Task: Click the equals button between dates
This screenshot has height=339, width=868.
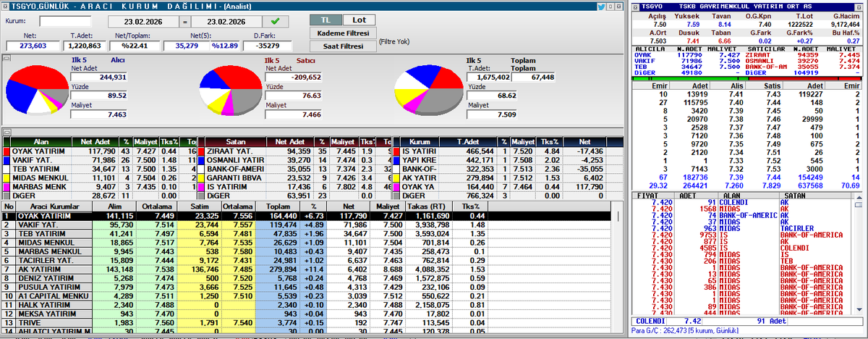Action: point(185,21)
